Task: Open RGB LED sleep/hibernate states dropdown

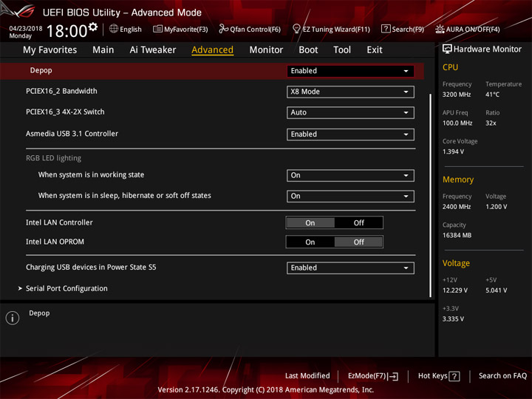Action: pos(350,196)
